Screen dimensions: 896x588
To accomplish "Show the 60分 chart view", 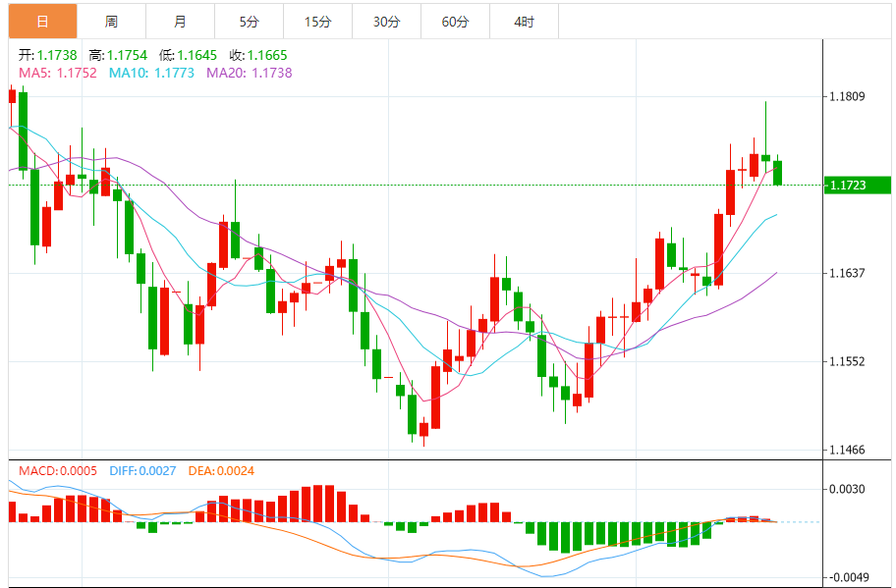I will pos(455,21).
